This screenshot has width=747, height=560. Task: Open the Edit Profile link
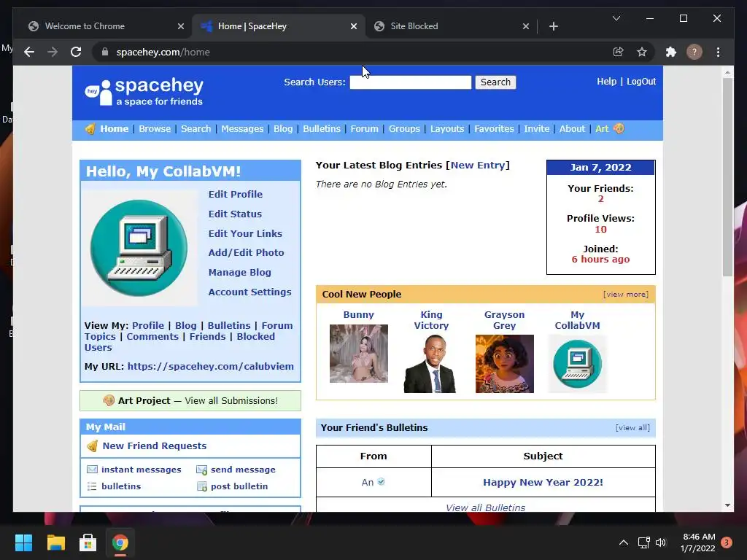point(236,194)
